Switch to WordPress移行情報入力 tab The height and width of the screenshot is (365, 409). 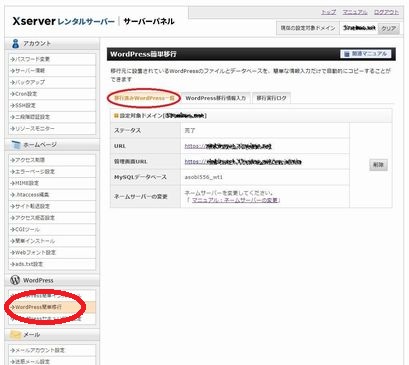(x=216, y=98)
